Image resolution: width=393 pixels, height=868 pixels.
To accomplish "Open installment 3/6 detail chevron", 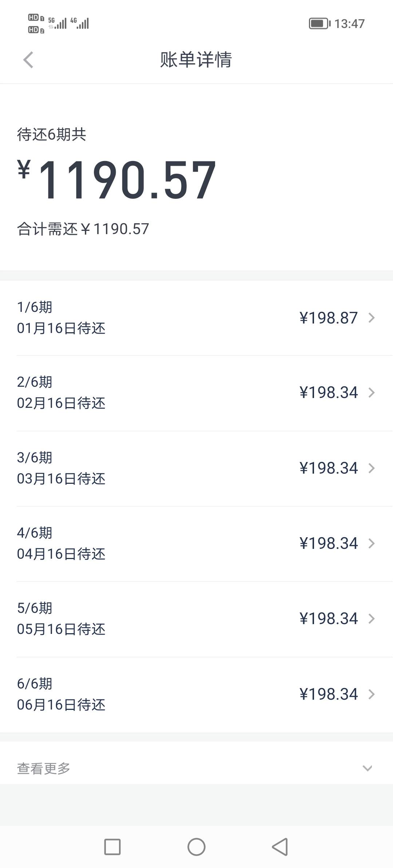I will coord(372,468).
